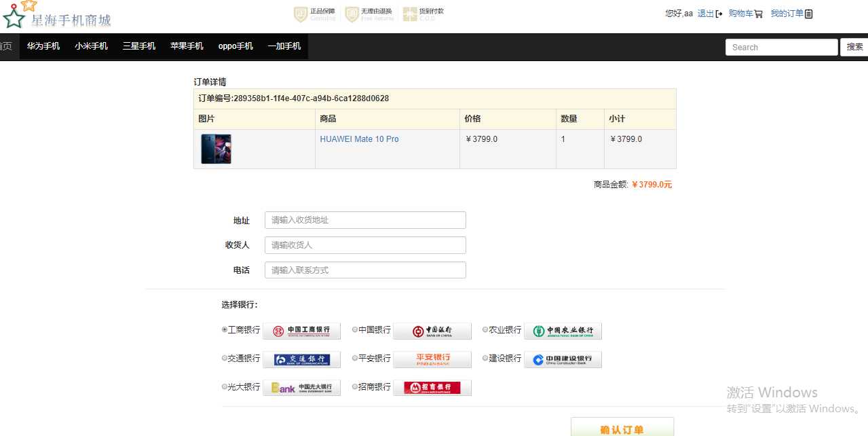Open the 小米手机 category

(91, 46)
